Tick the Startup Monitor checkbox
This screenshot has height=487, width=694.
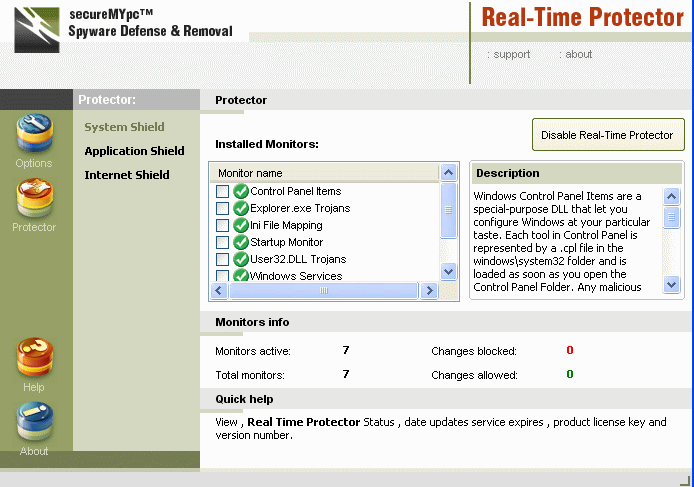click(x=222, y=242)
